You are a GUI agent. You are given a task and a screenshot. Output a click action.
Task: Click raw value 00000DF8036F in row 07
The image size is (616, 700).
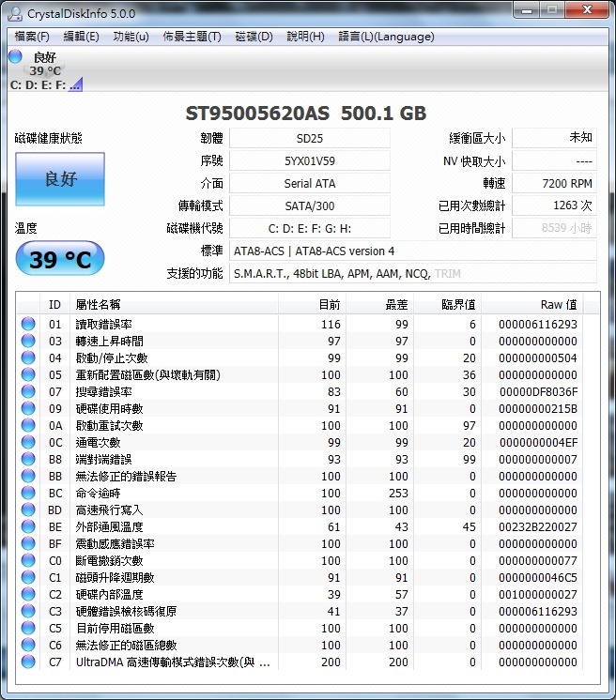tap(538, 392)
